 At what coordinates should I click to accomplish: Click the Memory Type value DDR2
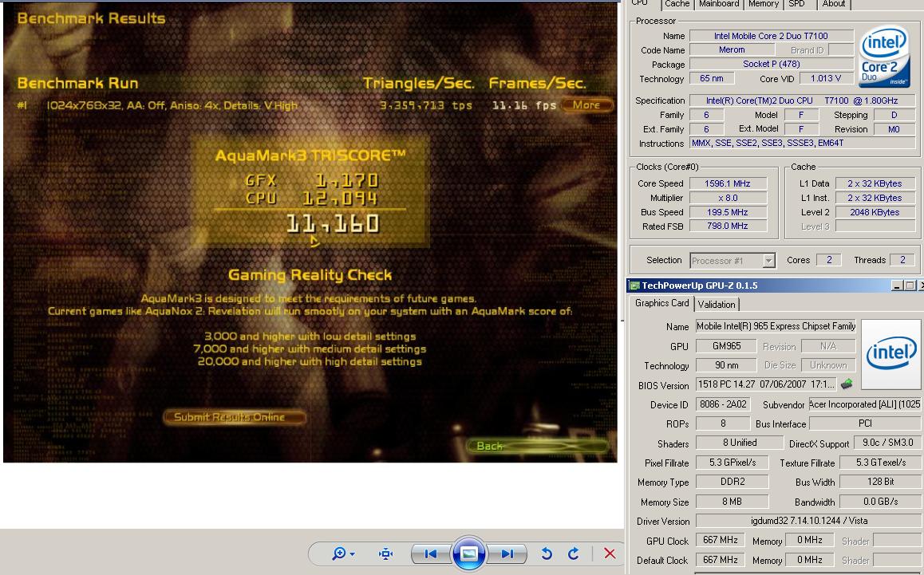point(732,482)
